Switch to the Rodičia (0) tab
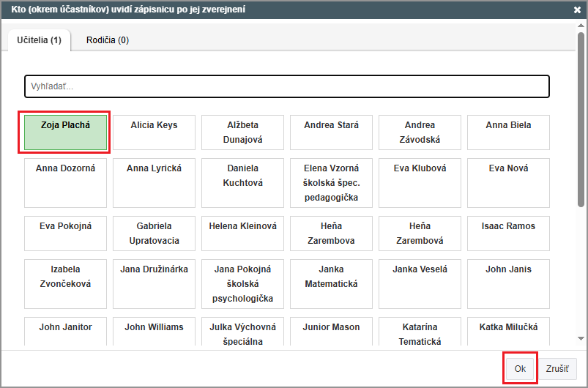This screenshot has height=388, width=588. click(107, 40)
